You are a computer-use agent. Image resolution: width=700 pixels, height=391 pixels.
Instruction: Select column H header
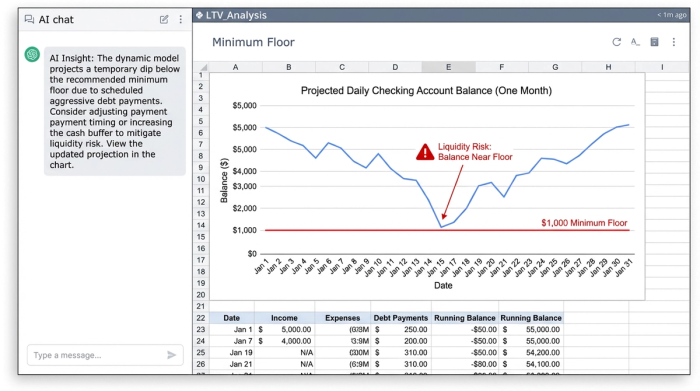click(608, 67)
